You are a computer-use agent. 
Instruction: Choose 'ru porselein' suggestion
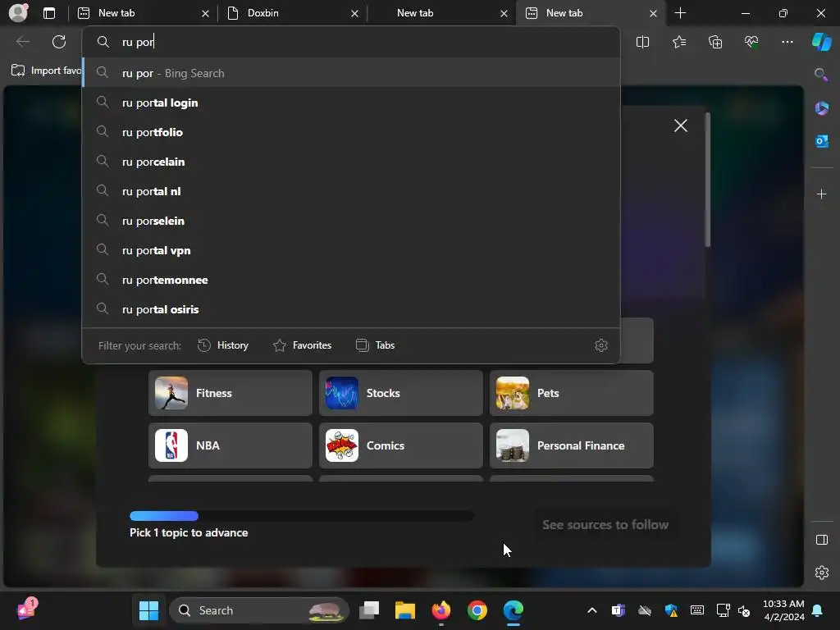coord(351,220)
